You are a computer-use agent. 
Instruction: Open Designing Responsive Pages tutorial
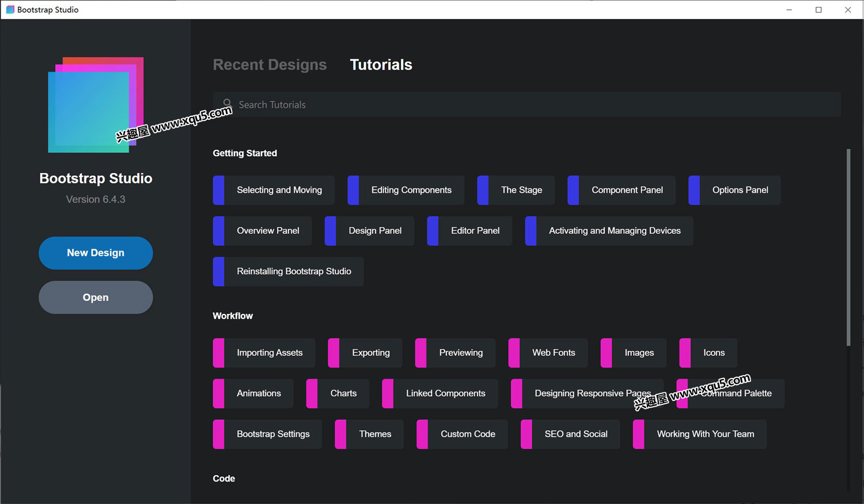coord(587,393)
